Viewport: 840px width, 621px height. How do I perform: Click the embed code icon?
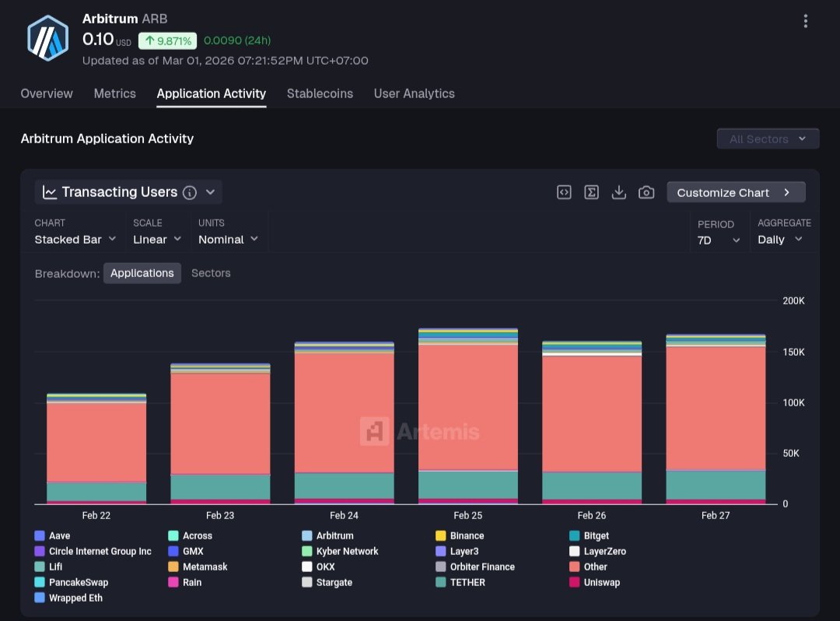tap(564, 192)
